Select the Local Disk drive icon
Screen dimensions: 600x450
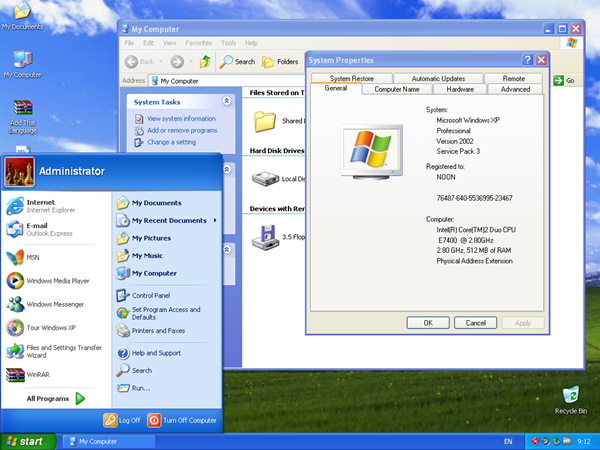(265, 179)
